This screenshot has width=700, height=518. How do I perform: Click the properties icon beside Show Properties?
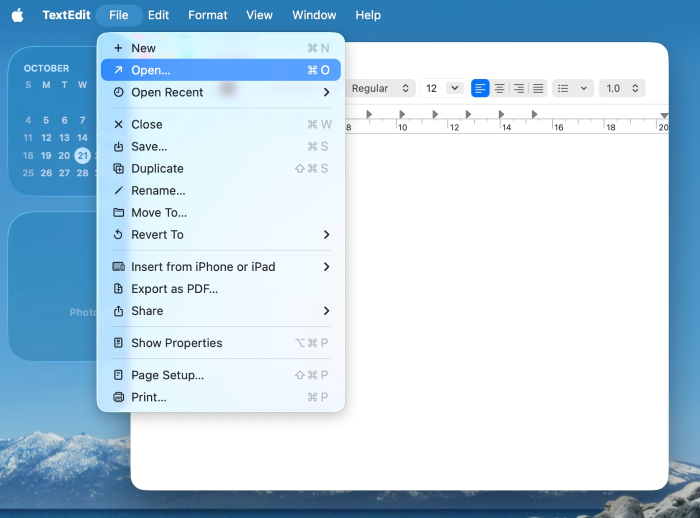point(118,343)
